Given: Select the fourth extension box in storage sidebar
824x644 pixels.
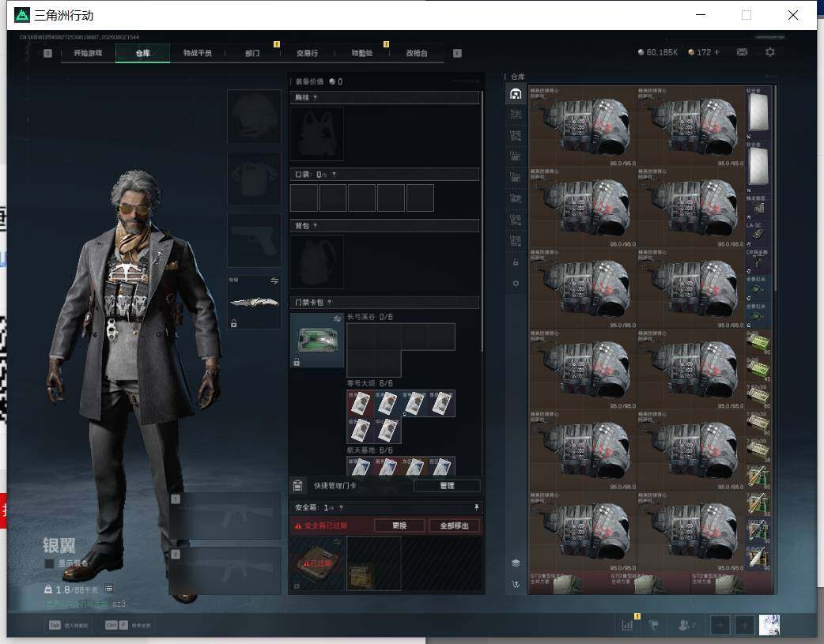Looking at the screenshot, I should point(516,178).
